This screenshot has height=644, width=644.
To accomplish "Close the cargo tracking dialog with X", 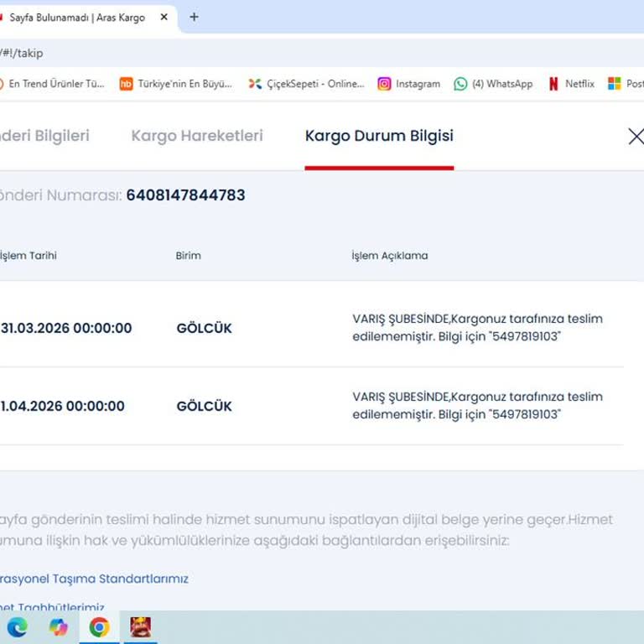I will point(636,137).
